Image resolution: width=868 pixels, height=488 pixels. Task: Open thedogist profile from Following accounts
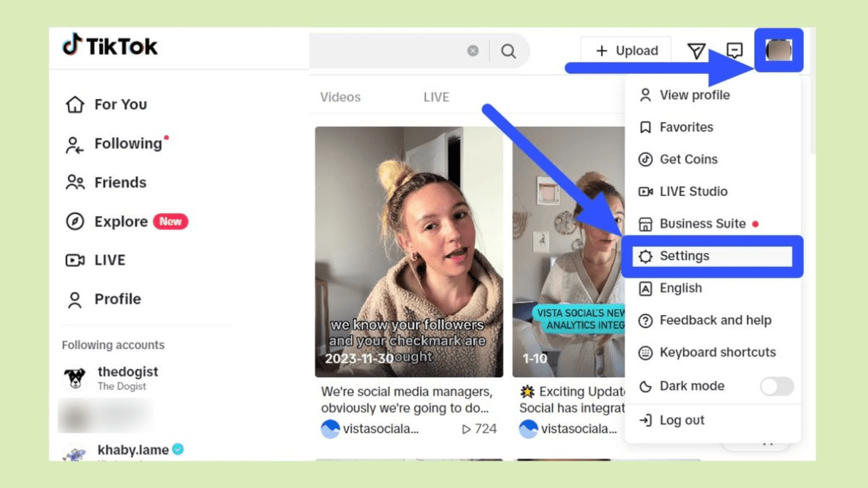[128, 371]
